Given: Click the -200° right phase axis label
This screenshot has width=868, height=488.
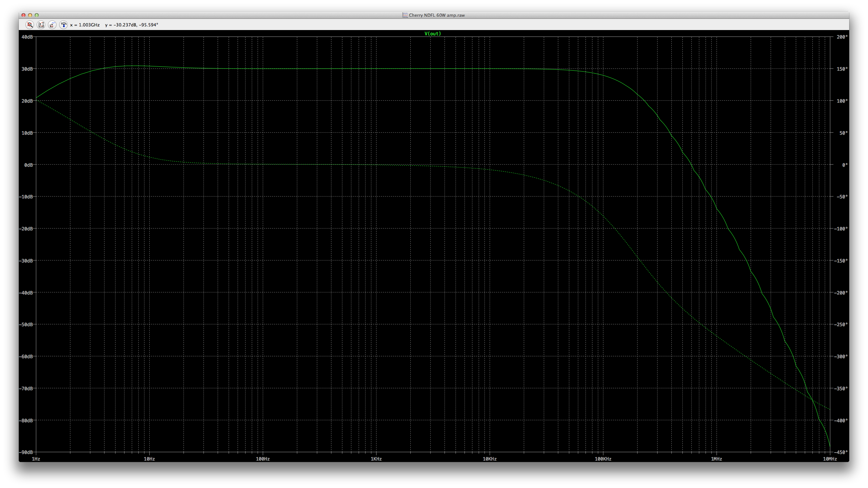Looking at the screenshot, I should coord(841,293).
